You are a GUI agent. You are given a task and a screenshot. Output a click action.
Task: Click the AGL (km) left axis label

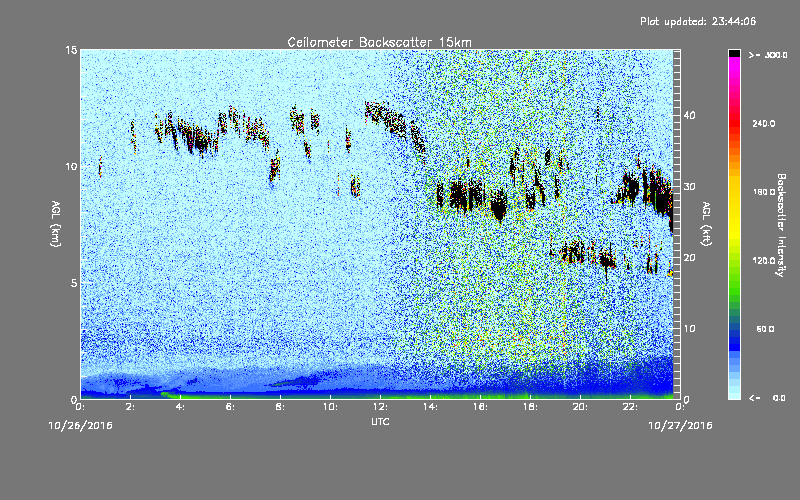click(x=56, y=224)
